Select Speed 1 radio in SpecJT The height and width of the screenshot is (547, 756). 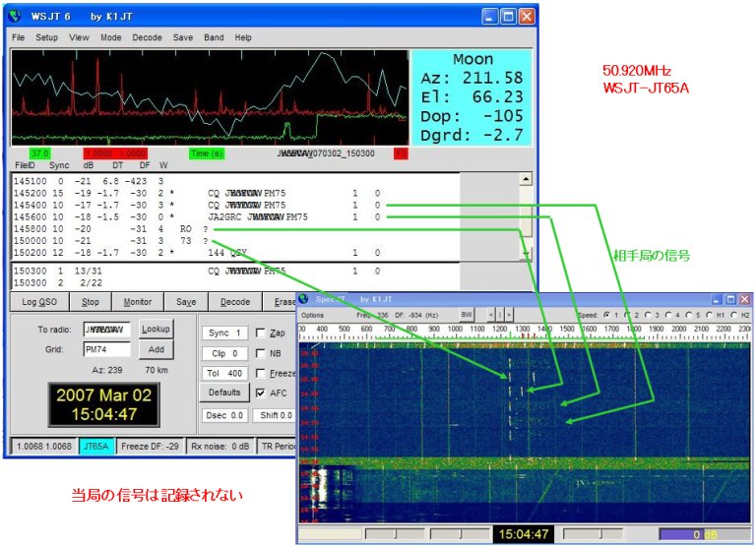coord(606,315)
